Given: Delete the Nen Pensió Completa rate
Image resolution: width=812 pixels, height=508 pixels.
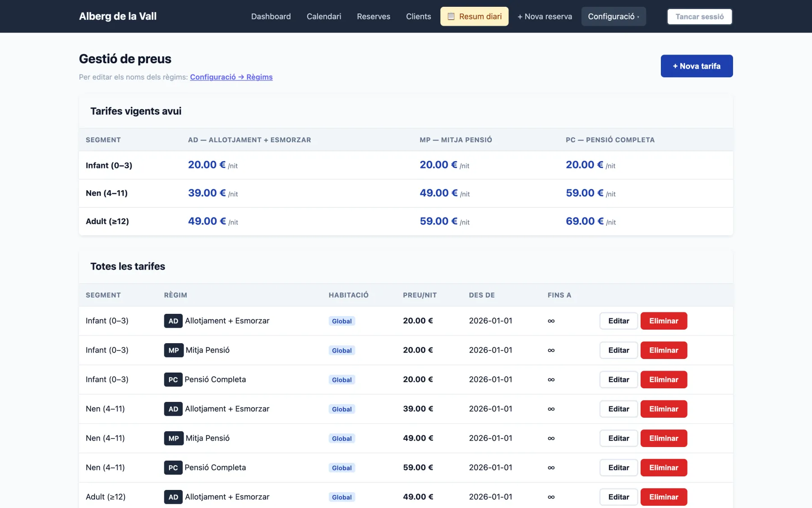Looking at the screenshot, I should [x=664, y=467].
